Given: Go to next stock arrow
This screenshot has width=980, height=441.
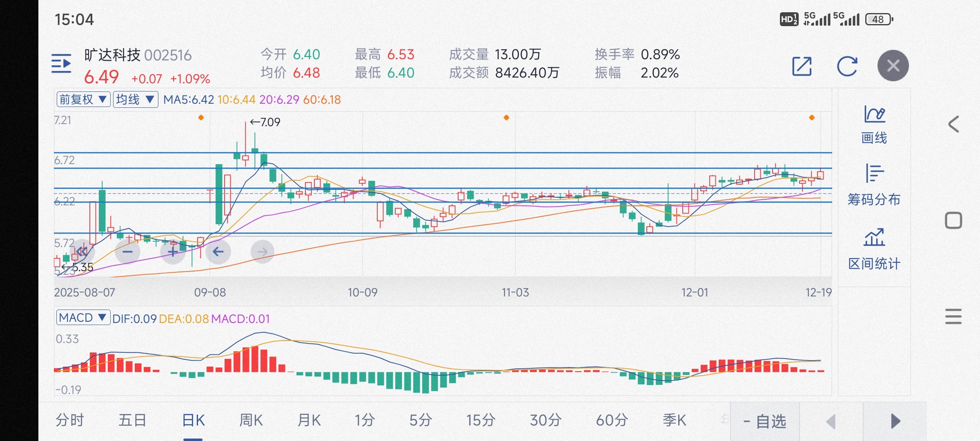Looking at the screenshot, I should [x=895, y=421].
